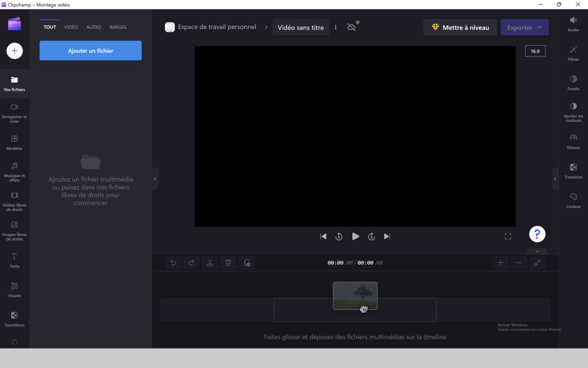Click the duplicate clip button

(247, 263)
